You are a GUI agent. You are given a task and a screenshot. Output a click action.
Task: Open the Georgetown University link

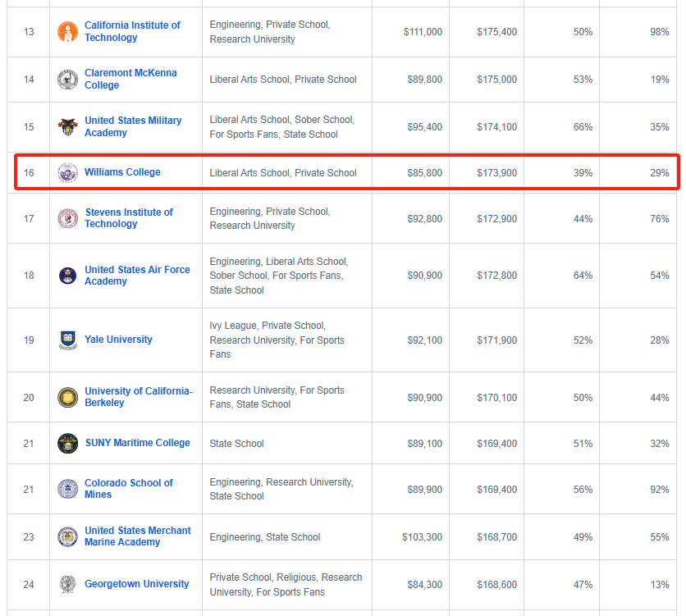pyautogui.click(x=137, y=584)
